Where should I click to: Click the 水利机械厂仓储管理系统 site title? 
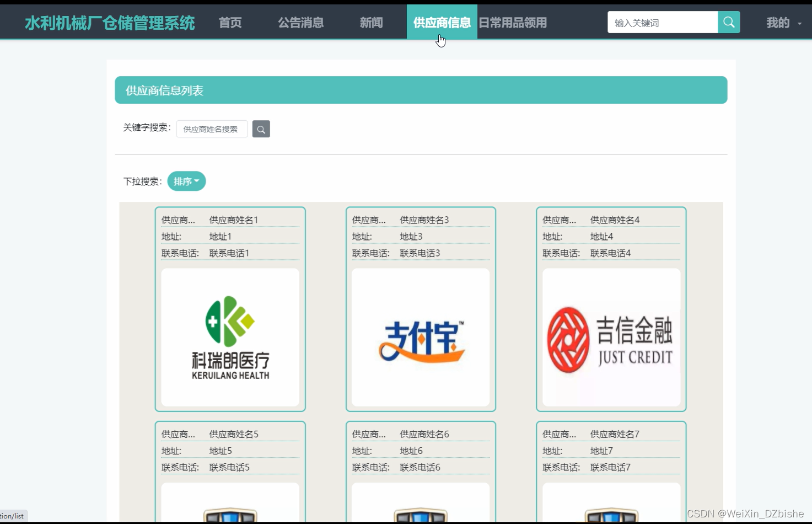click(x=110, y=23)
